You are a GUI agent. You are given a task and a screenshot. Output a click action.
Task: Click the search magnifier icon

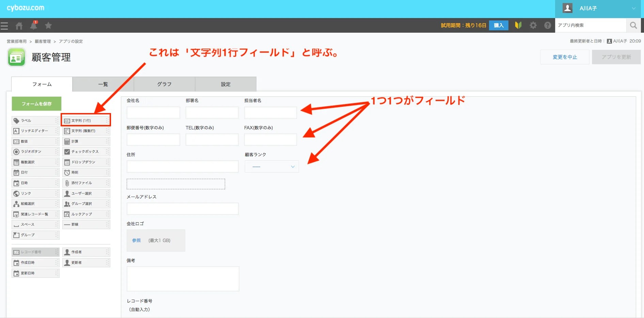[x=633, y=26]
